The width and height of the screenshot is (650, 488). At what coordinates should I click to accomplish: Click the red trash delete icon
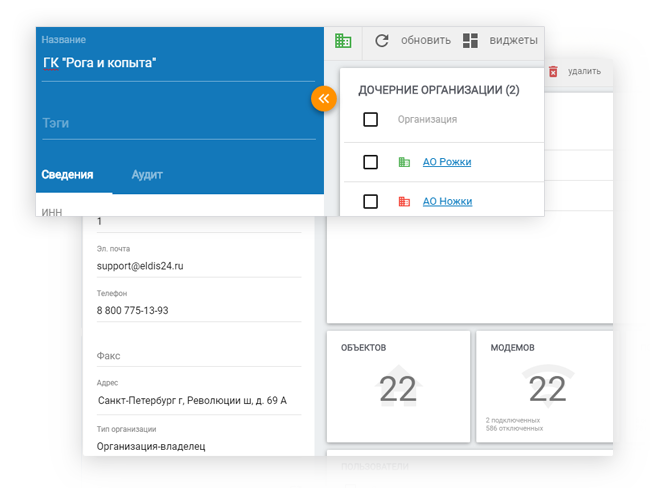point(553,71)
